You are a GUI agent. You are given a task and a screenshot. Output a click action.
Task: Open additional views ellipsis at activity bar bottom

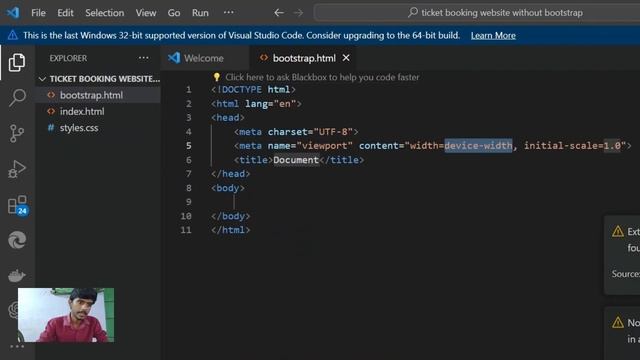click(x=17, y=347)
